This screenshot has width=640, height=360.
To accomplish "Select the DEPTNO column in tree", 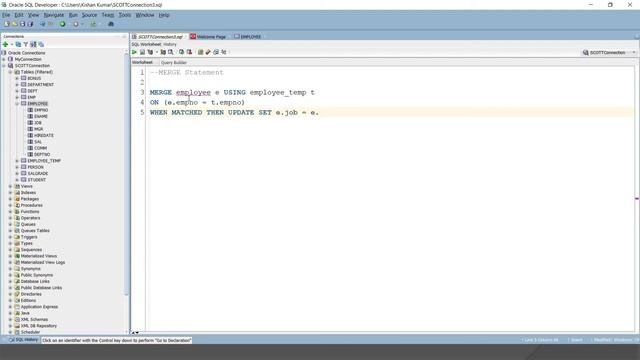I will pos(42,154).
